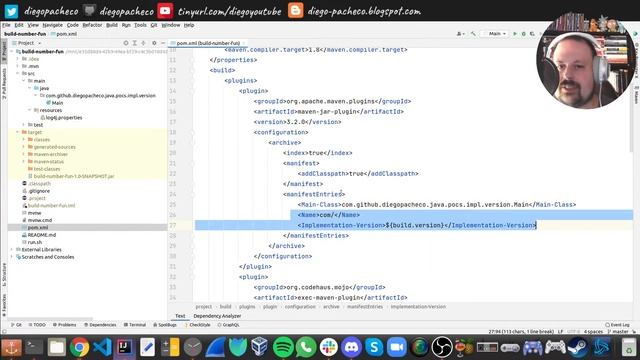Open Google Chrome from the dock

point(79,347)
